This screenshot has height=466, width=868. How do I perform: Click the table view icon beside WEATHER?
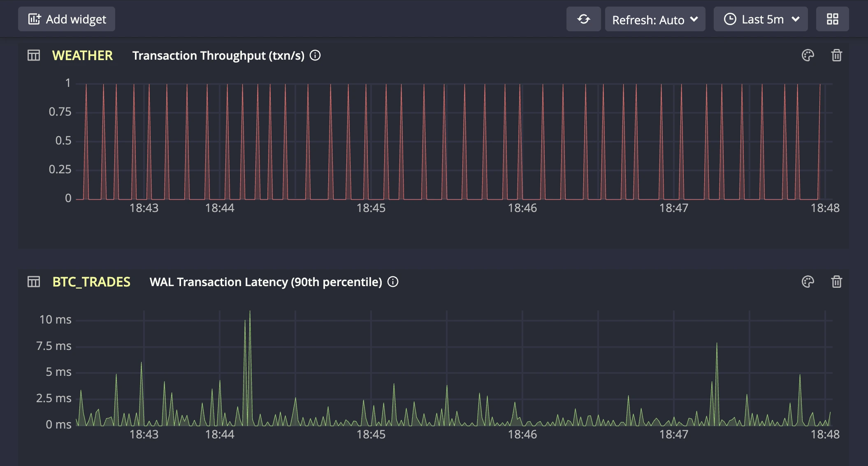pyautogui.click(x=33, y=55)
